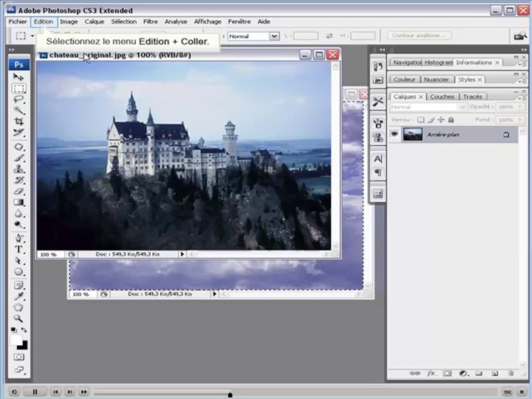Open the Paragraph panel icon

pos(377,172)
